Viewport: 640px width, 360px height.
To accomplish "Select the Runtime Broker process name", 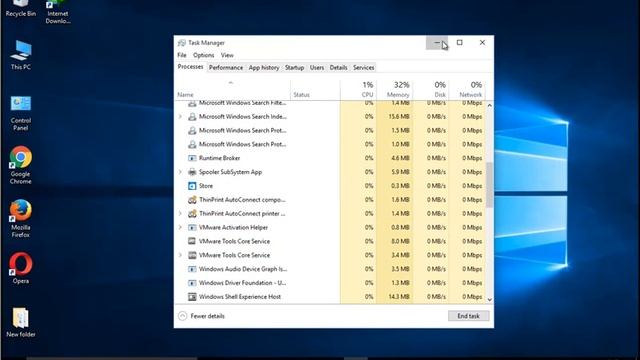I will coord(219,158).
